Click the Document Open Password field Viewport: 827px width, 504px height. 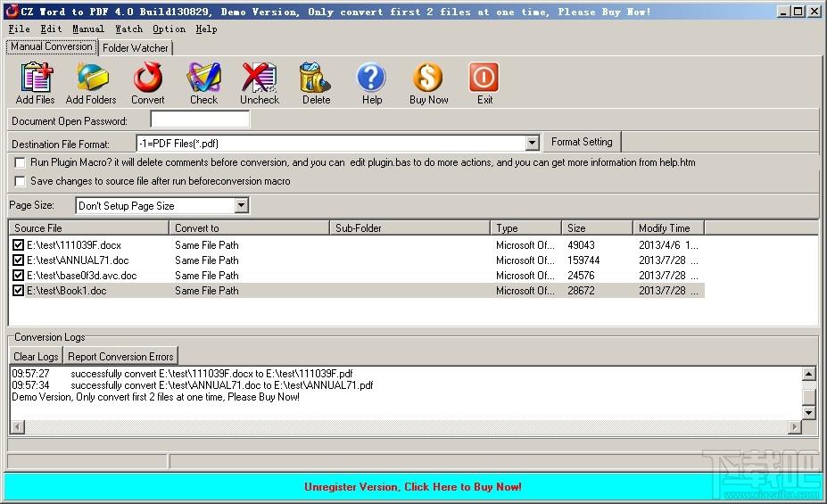200,120
